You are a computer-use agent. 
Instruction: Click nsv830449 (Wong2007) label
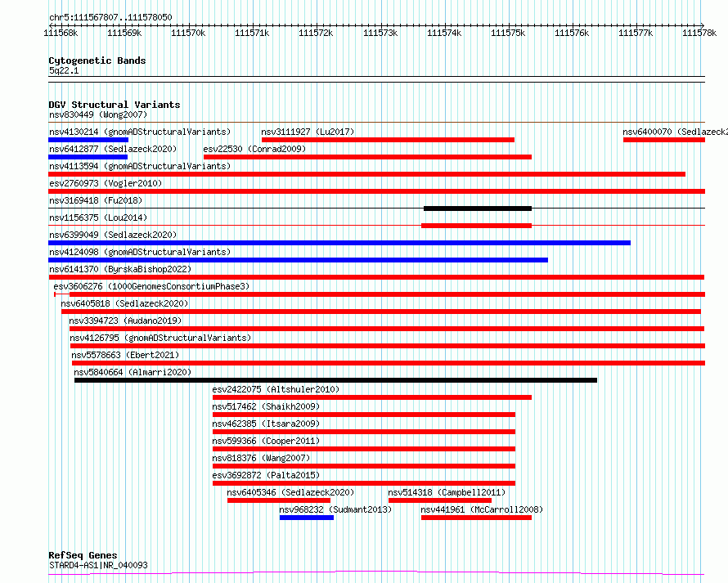(x=98, y=114)
